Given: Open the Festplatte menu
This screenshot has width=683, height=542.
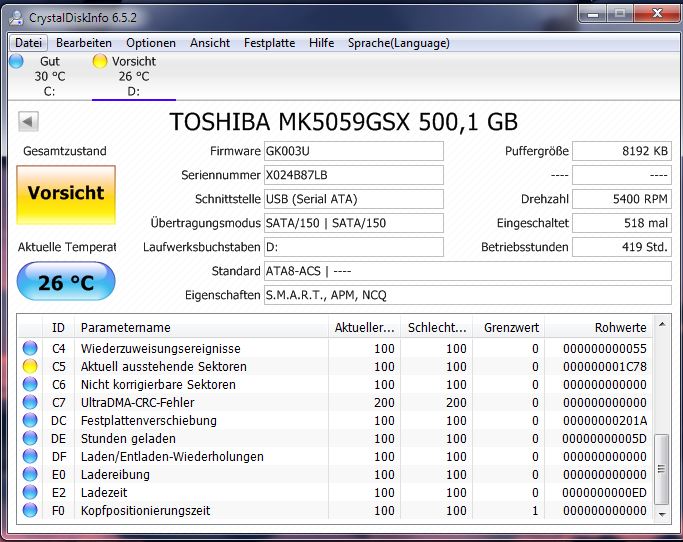Looking at the screenshot, I should (269, 43).
